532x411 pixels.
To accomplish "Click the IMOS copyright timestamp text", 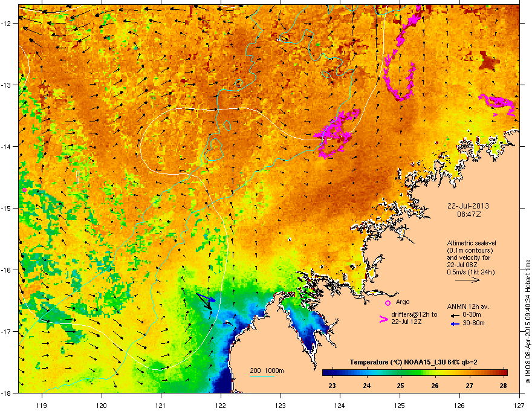I will coord(528,322).
